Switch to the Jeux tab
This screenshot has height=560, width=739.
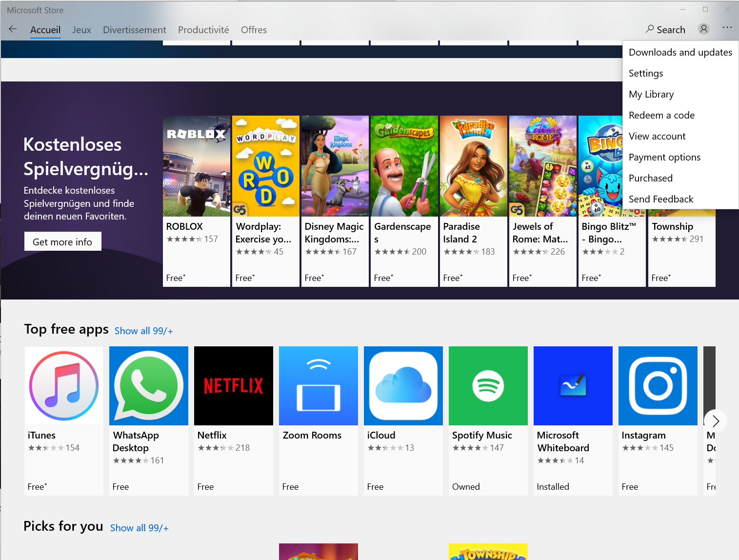pyautogui.click(x=82, y=30)
